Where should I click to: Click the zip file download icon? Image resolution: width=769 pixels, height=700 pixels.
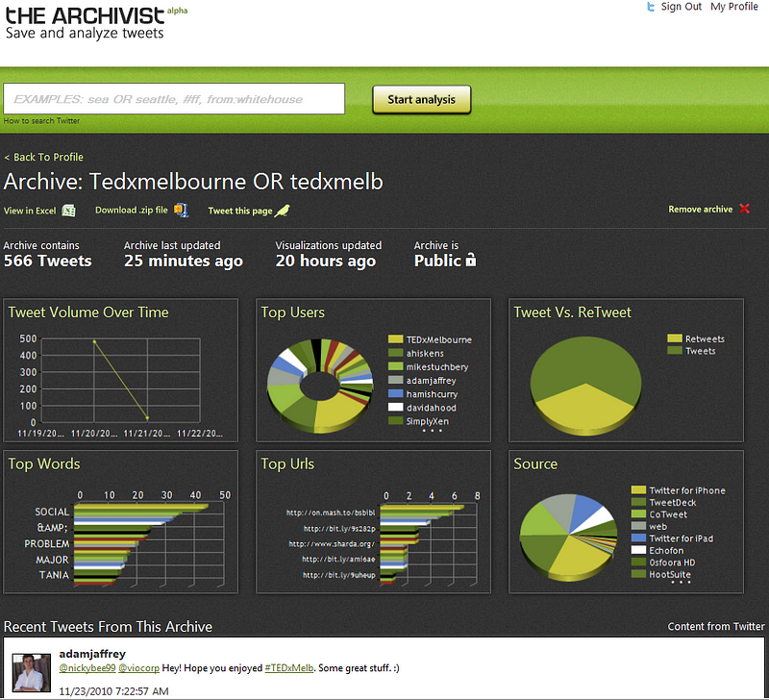(181, 210)
